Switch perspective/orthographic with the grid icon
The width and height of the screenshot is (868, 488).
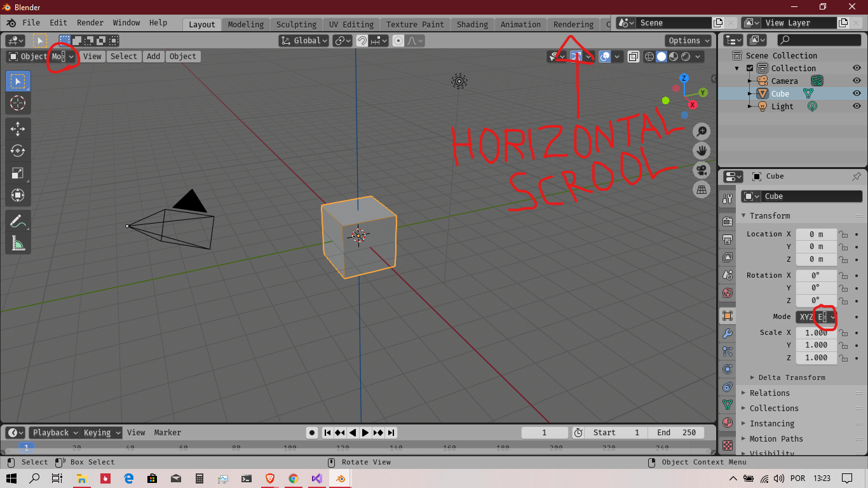702,189
